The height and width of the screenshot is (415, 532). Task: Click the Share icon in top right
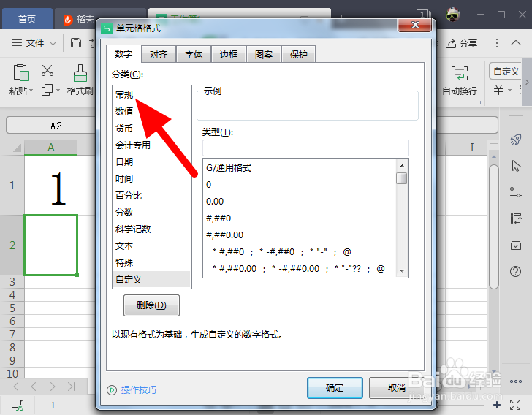pyautogui.click(x=451, y=43)
